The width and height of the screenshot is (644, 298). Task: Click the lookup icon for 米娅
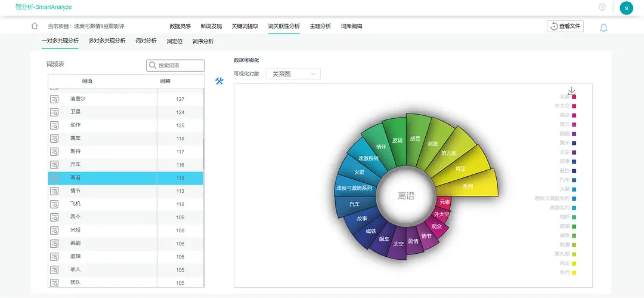[x=54, y=230]
